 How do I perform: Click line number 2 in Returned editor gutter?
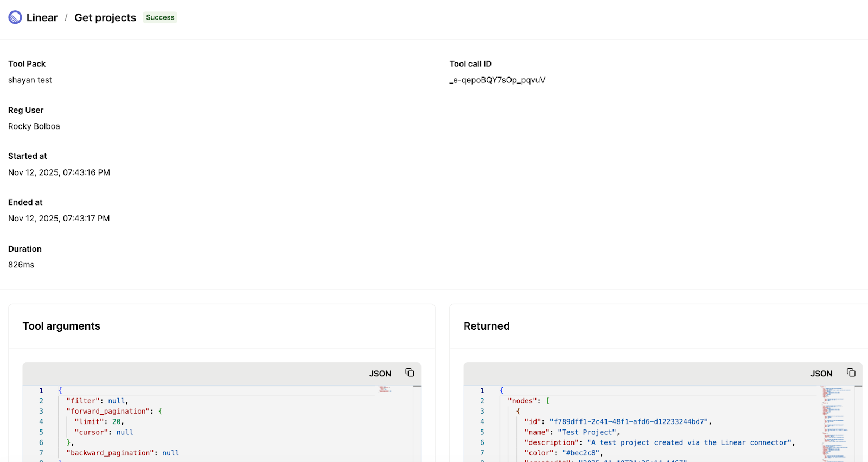tap(482, 401)
